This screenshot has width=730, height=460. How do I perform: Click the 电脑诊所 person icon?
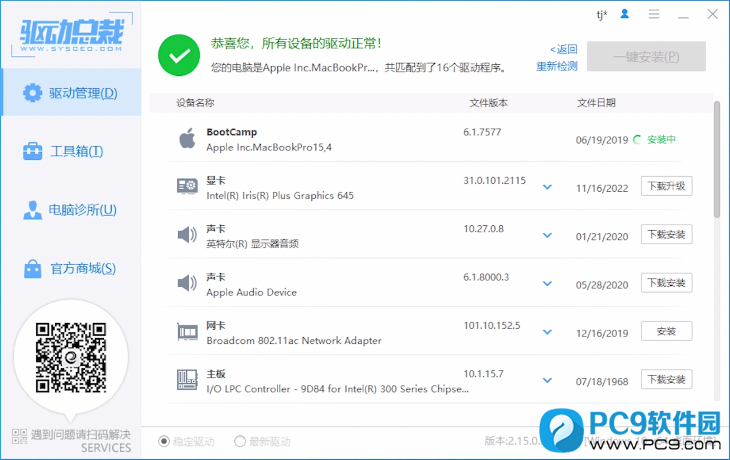[32, 210]
